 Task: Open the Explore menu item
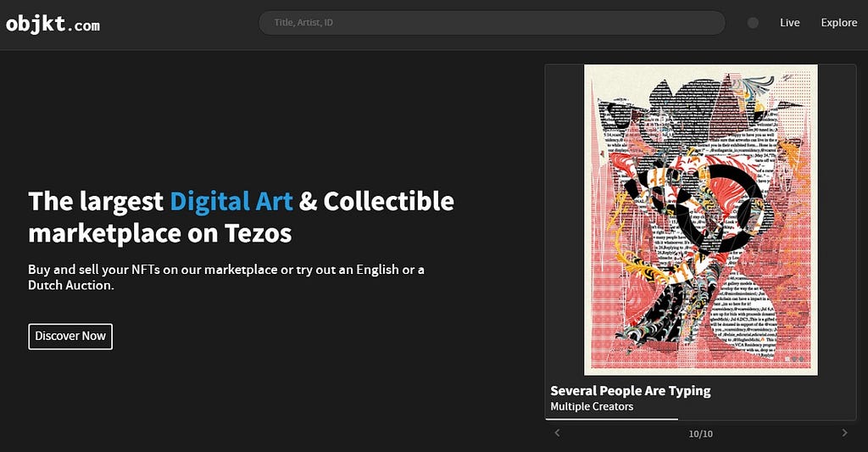click(x=838, y=23)
